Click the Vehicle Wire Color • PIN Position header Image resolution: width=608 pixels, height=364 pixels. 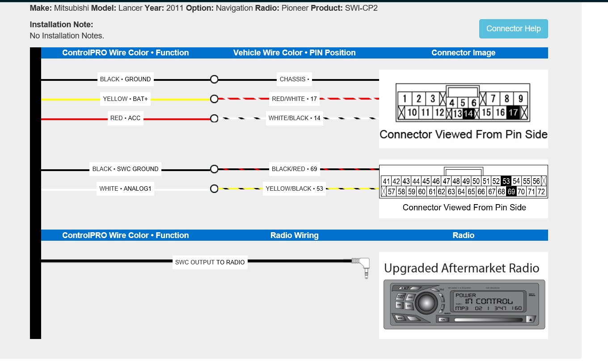(295, 53)
